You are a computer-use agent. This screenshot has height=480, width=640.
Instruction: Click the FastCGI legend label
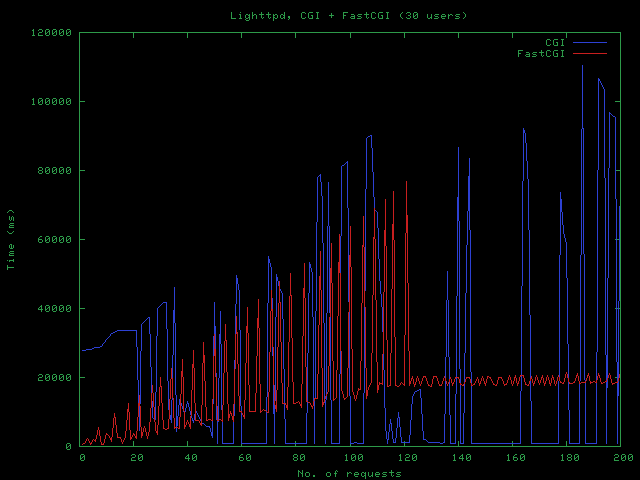(541, 53)
